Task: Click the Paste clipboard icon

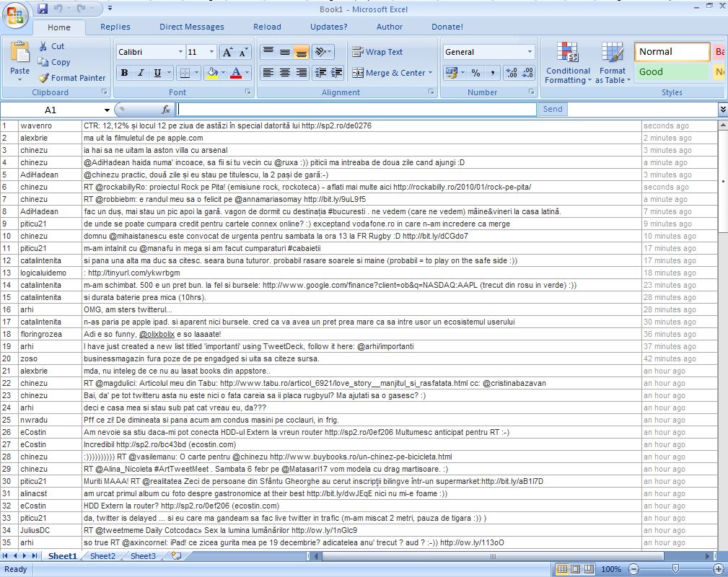Action: (19, 53)
